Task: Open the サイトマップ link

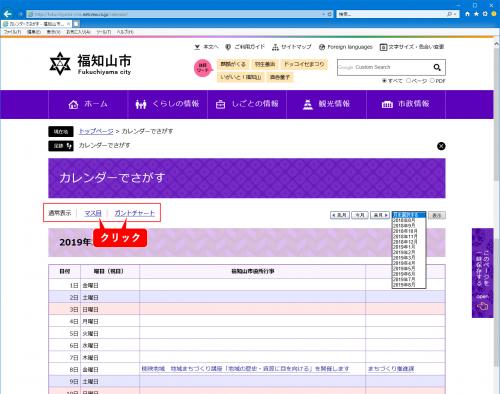Action: point(292,47)
